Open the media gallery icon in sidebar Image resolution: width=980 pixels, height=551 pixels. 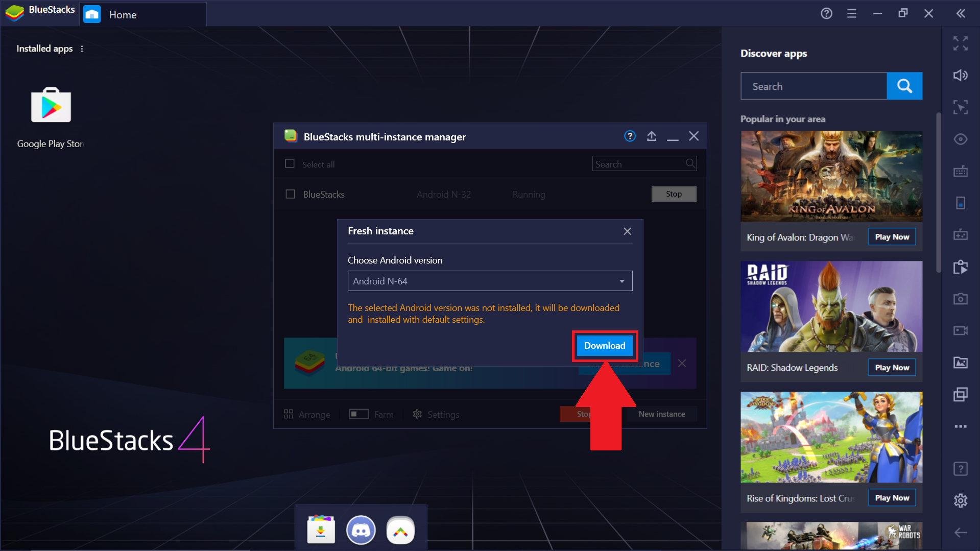click(961, 363)
